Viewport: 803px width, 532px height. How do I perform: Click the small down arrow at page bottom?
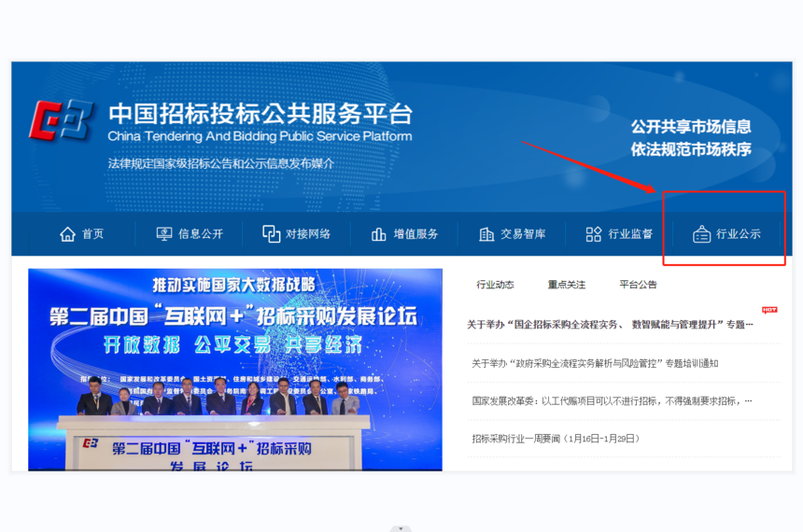(x=401, y=528)
